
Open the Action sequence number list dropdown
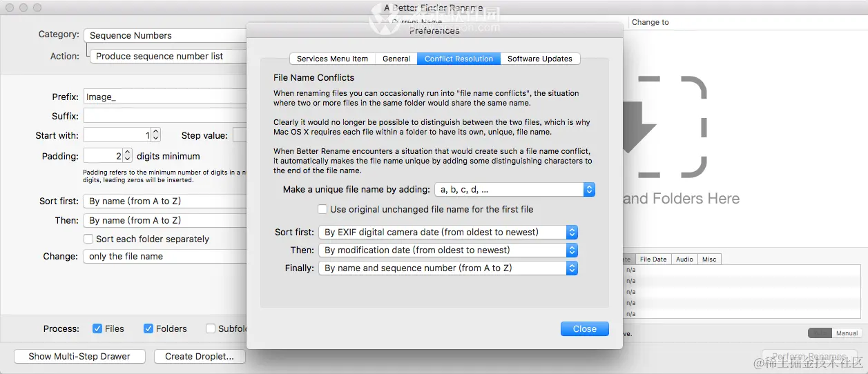pos(169,56)
